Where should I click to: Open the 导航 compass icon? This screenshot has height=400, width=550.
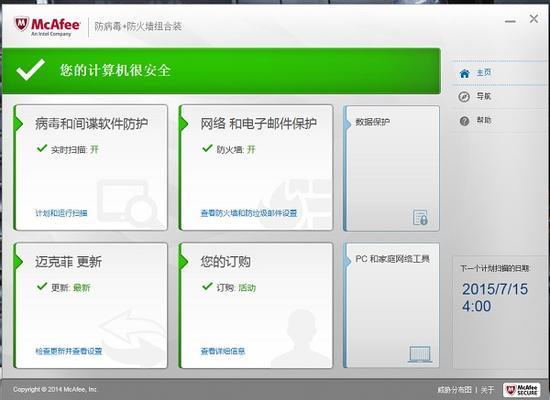[464, 96]
